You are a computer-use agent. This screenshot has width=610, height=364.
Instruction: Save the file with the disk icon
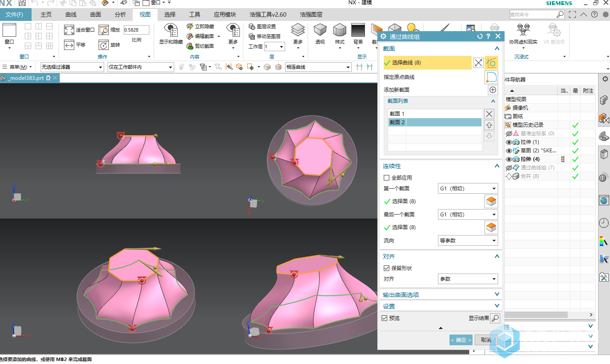22,3
